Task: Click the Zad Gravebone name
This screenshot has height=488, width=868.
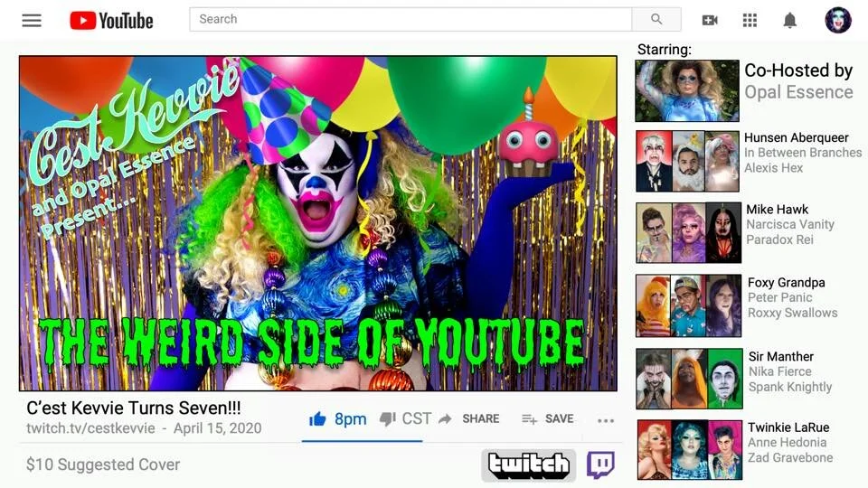Action: (790, 457)
